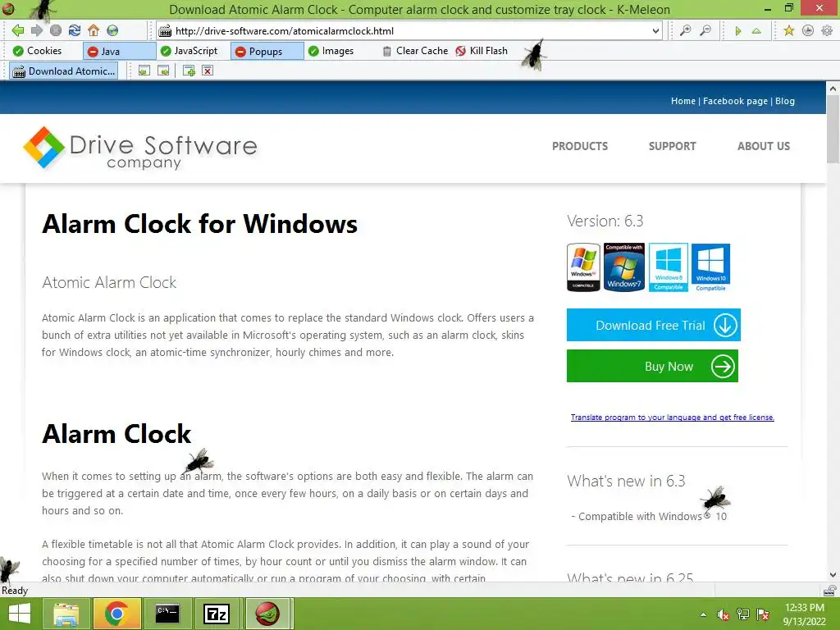Click the Windows 8 compatible badge

pos(668,267)
